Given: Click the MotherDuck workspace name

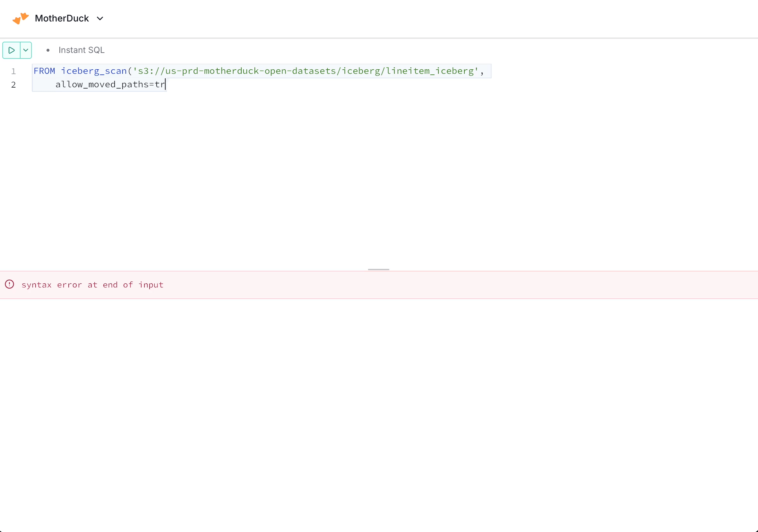Looking at the screenshot, I should (x=62, y=19).
